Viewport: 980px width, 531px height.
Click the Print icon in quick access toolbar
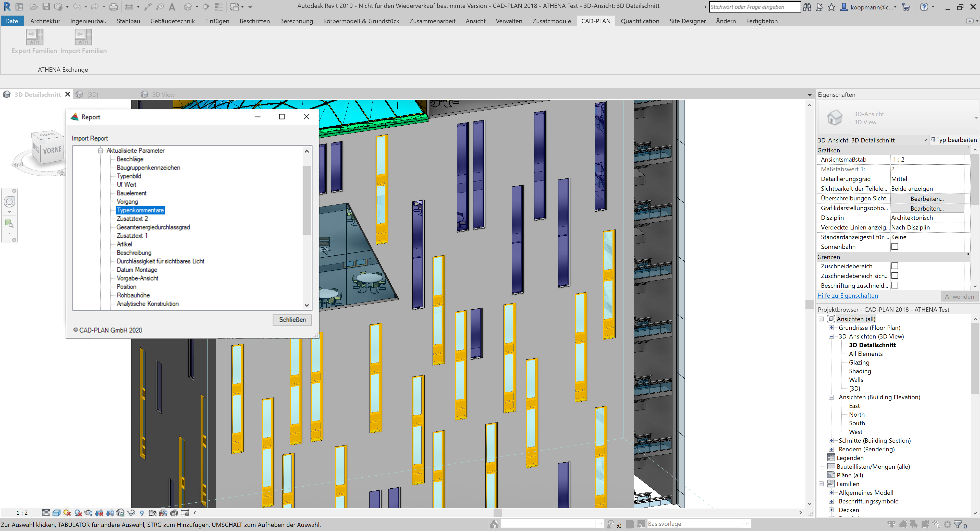tap(113, 7)
